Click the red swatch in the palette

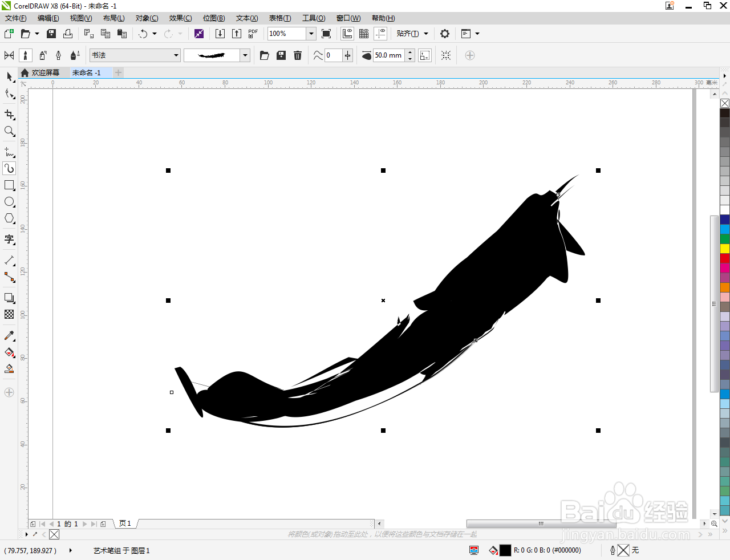pos(725,258)
